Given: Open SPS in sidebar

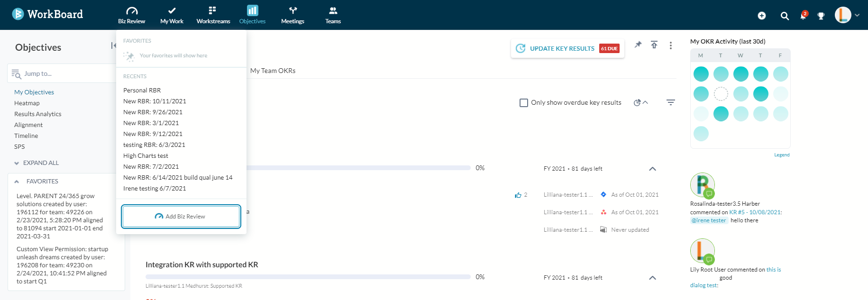Looking at the screenshot, I should point(19,146).
